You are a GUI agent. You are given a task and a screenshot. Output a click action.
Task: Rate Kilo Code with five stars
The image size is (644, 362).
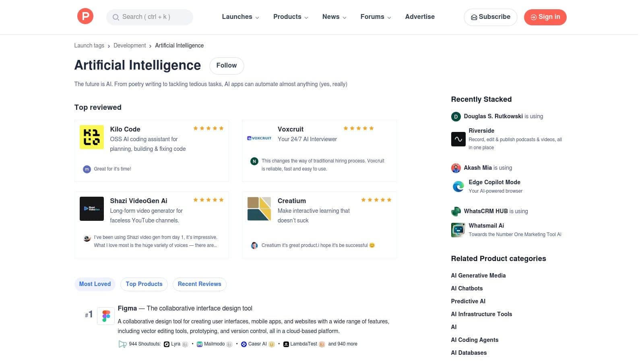pyautogui.click(x=221, y=128)
